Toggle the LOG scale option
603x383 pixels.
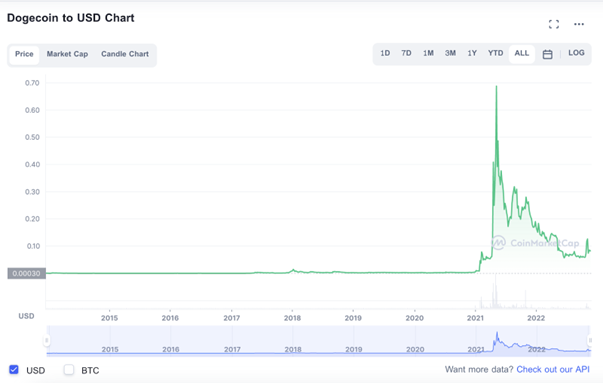(576, 53)
